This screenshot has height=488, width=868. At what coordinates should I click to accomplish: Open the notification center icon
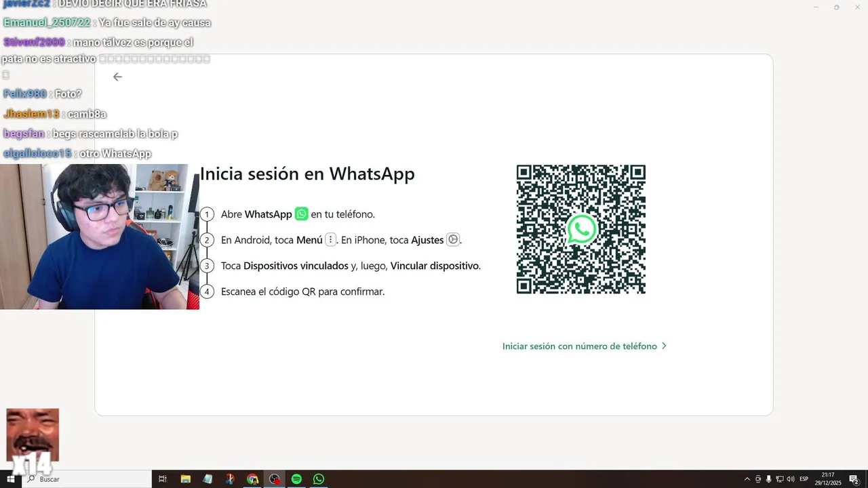[x=854, y=479]
